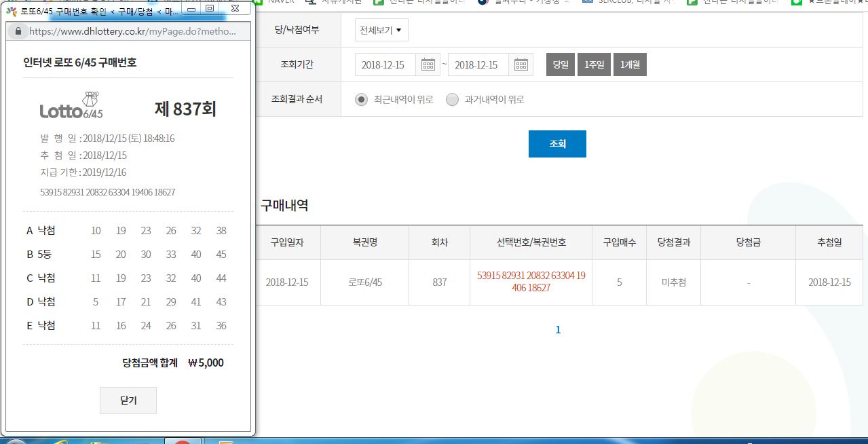
Task: Click number 43 in row D
Action: (x=221, y=302)
